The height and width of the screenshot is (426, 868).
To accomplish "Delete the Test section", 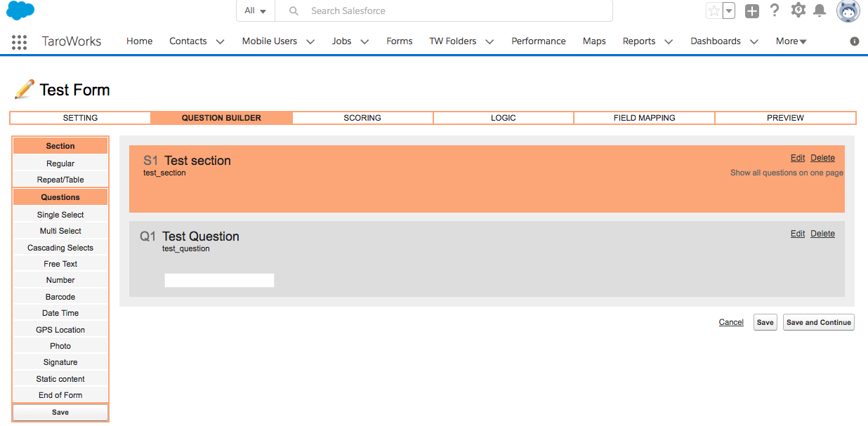I will coord(823,158).
